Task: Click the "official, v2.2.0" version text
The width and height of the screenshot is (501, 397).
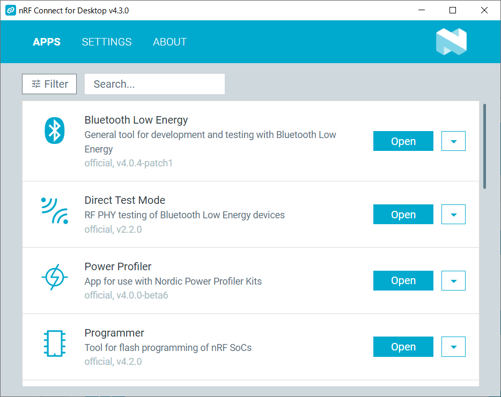Action: 113,229
